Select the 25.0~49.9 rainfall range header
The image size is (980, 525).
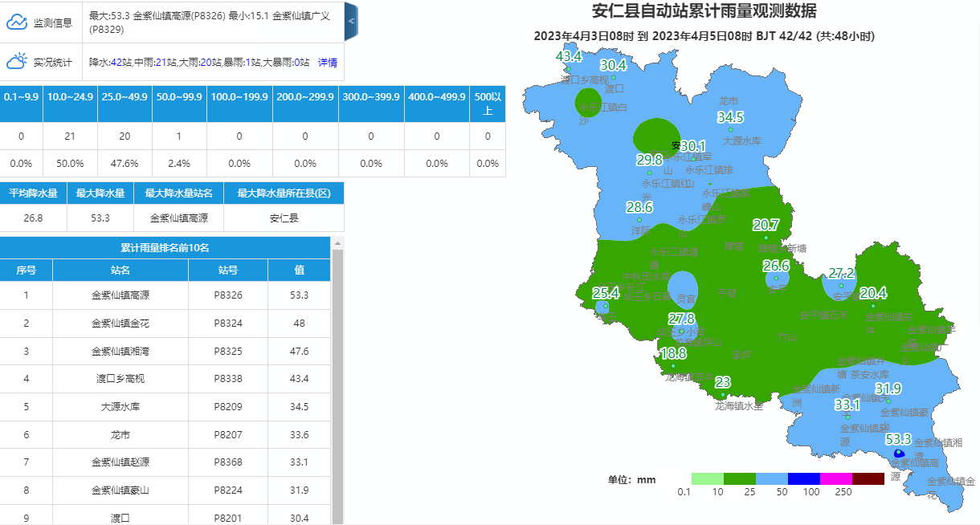click(x=125, y=103)
